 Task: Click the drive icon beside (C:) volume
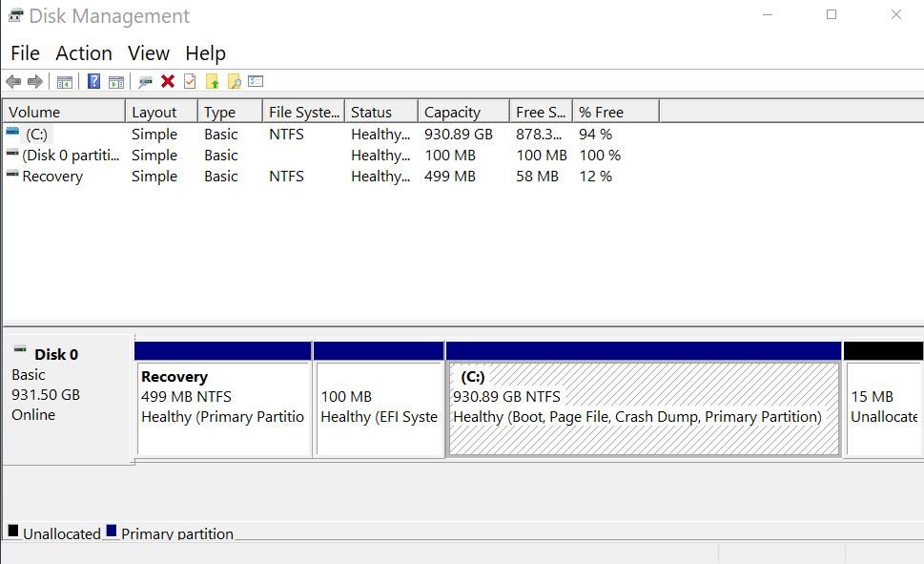(12, 132)
